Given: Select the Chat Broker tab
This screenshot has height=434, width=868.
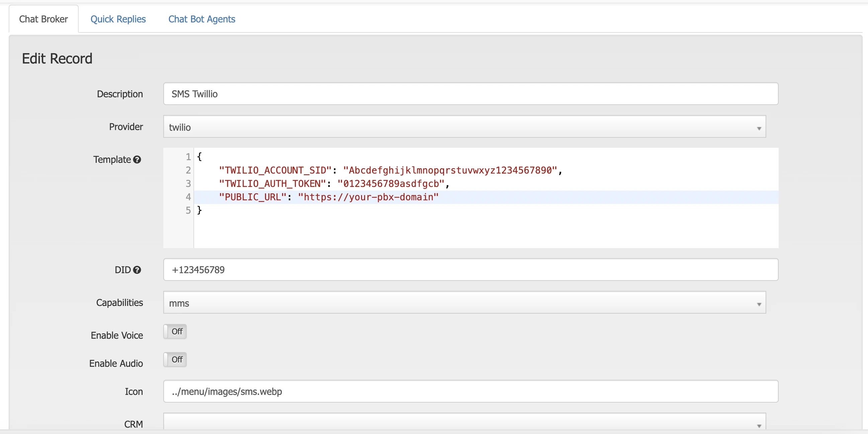Looking at the screenshot, I should coord(43,19).
